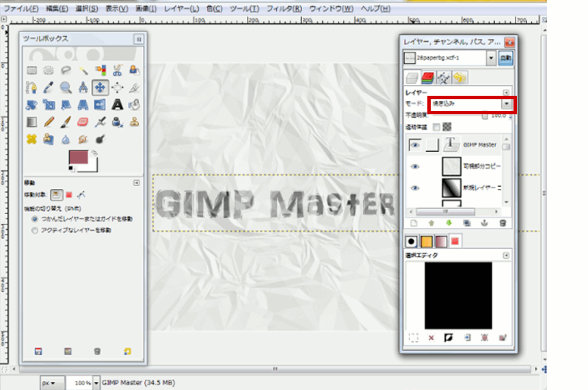
Task: Select the Scale tool
Action: tap(49, 105)
